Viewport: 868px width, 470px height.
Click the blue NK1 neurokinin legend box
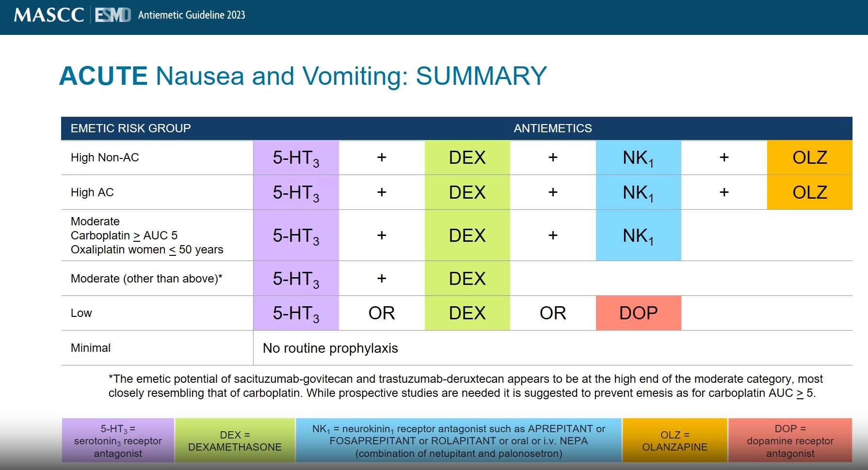(458, 440)
